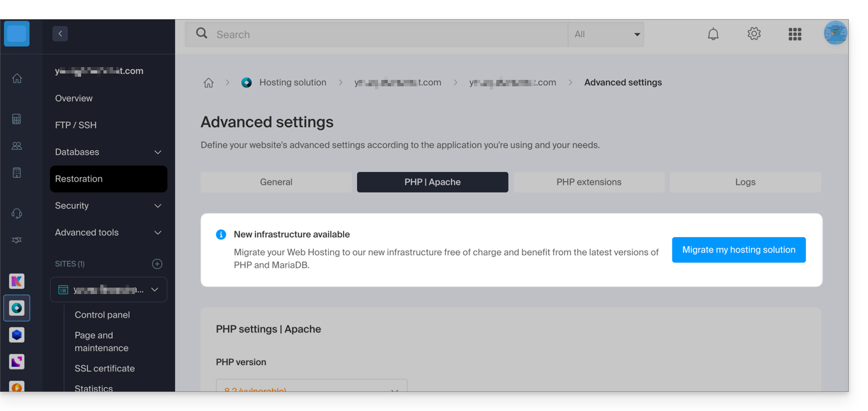Click the handshake partner icon
Viewport: 868px width, 411px height.
click(x=17, y=240)
